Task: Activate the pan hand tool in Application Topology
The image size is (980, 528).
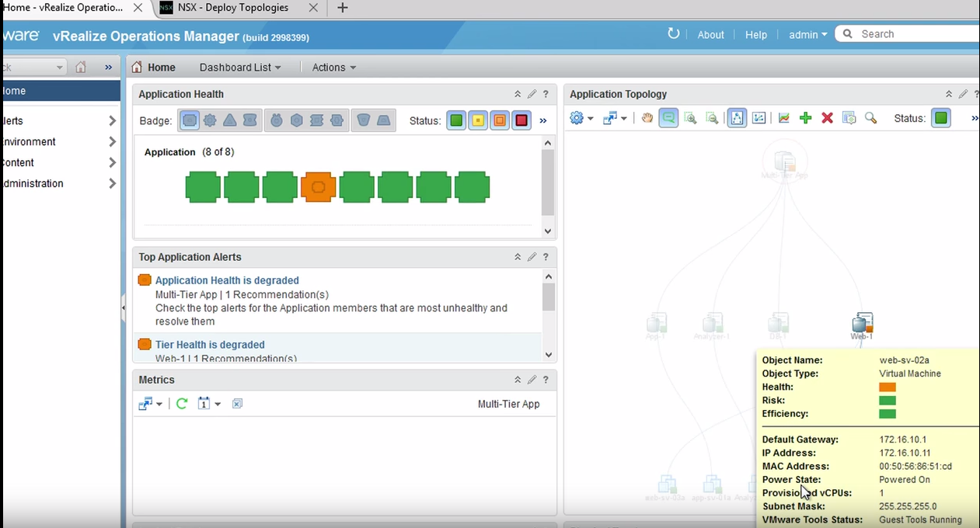Action: 647,118
